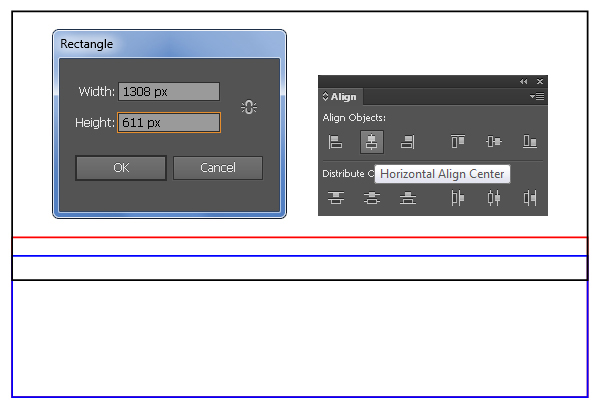Screen dimensions: 600x412
Task: Click the Align Objects: label
Action: pyautogui.click(x=354, y=117)
